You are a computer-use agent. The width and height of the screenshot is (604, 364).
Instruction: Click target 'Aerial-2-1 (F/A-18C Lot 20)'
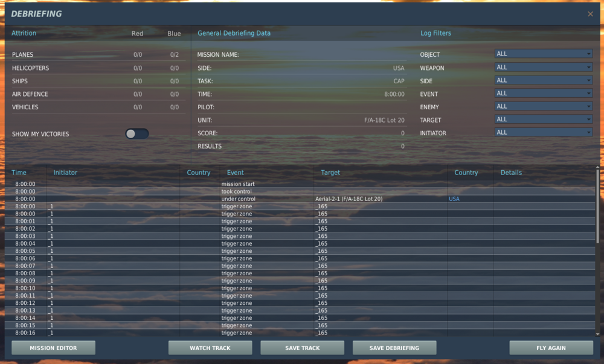click(x=349, y=199)
